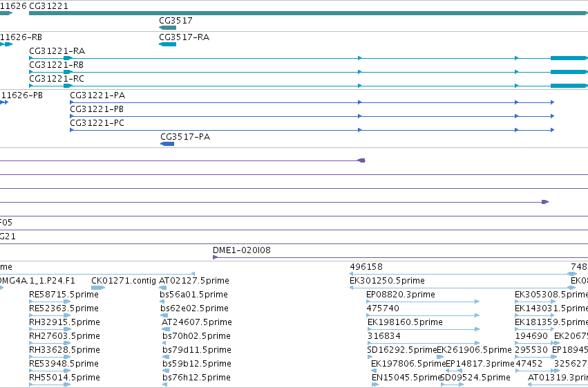Open the SD09524.5prime EST label
This screenshot has width=588, height=388.
click(x=475, y=378)
